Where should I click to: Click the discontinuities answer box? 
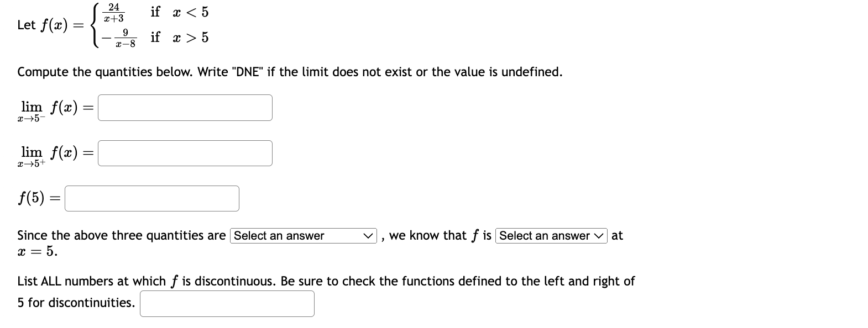point(227,303)
